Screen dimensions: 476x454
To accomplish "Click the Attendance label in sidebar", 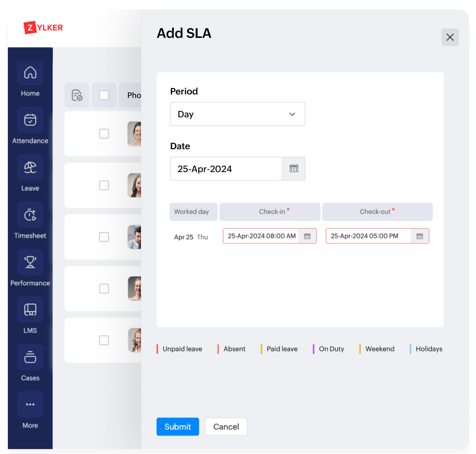I will click(x=30, y=141).
